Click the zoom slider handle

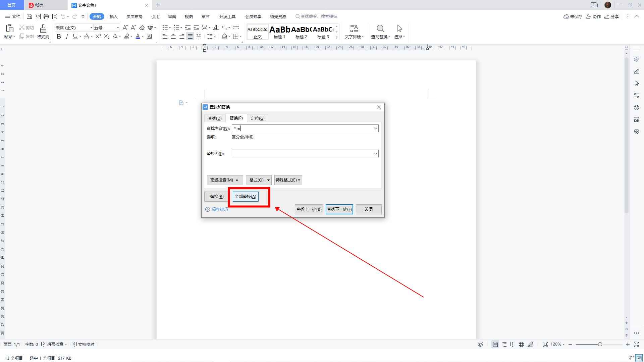pyautogui.click(x=600, y=344)
